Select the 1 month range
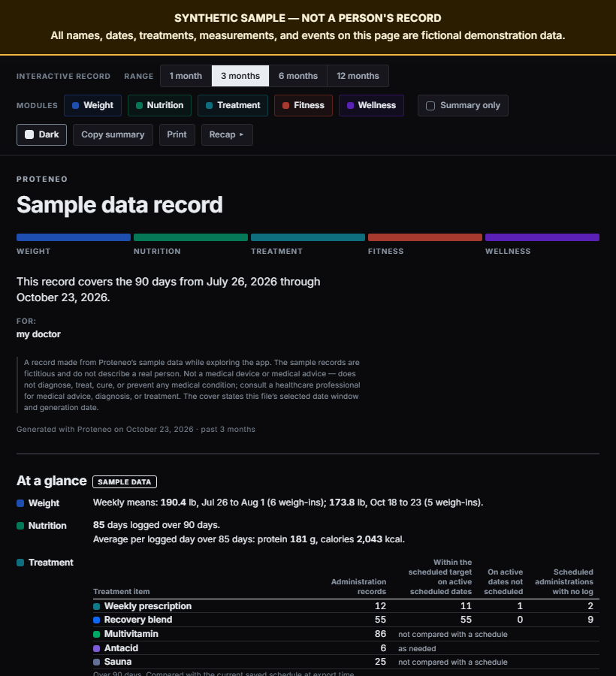The width and height of the screenshot is (616, 676). pyautogui.click(x=186, y=76)
